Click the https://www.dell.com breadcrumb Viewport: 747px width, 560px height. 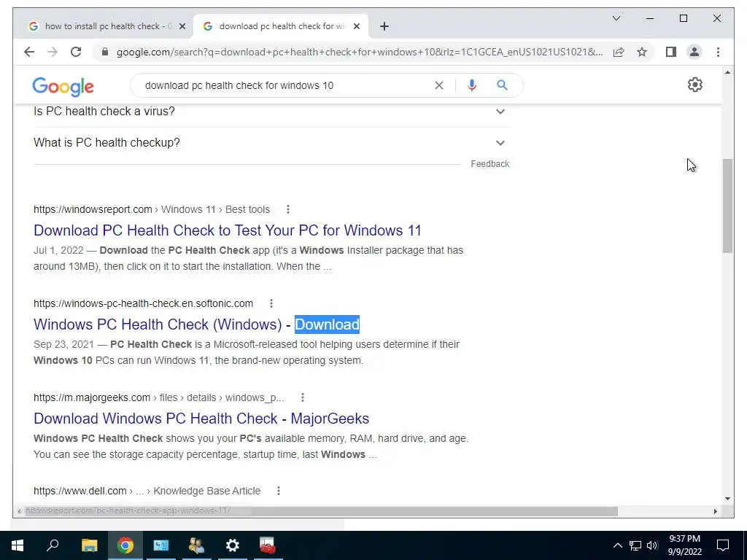point(80,491)
